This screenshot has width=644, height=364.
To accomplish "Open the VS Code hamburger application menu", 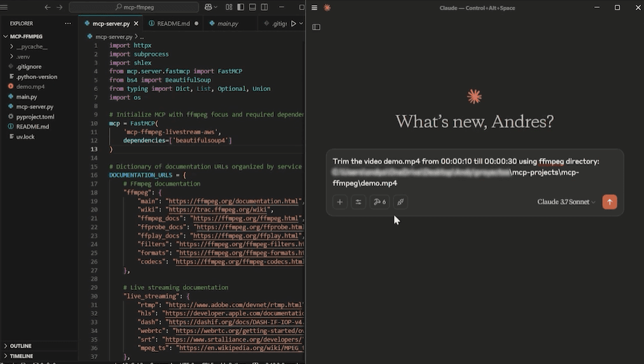I will [x=4, y=7].
